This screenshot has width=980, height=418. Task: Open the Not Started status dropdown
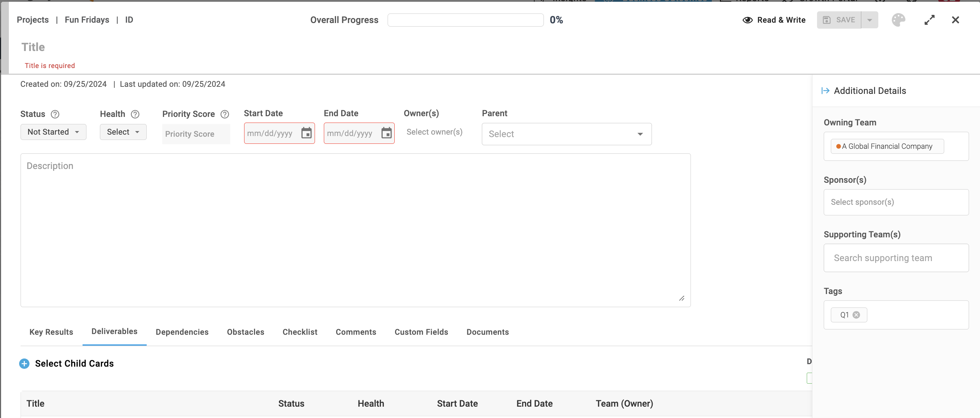point(53,132)
